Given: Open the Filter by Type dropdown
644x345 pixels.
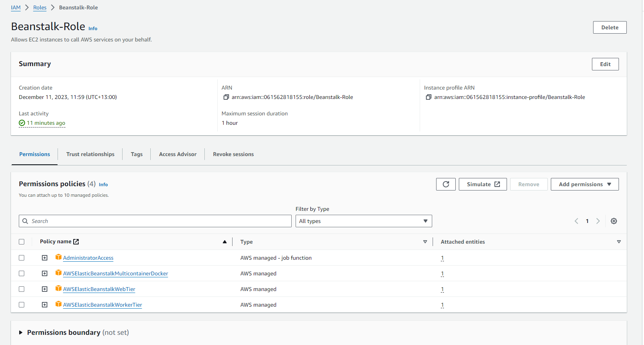Looking at the screenshot, I should pos(363,221).
